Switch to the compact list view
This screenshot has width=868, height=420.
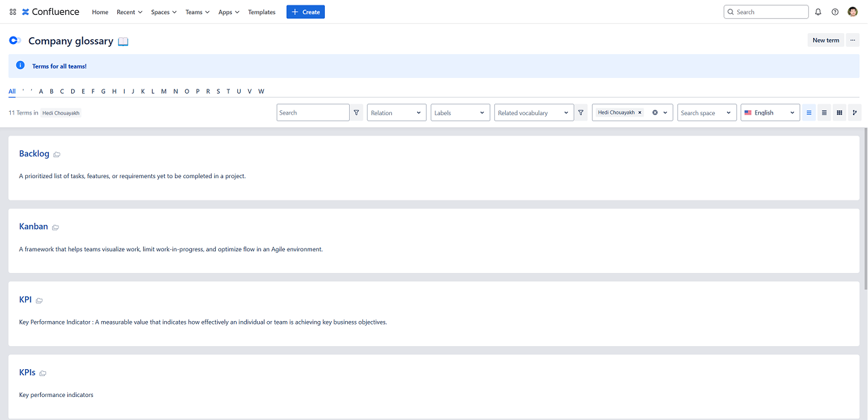824,113
